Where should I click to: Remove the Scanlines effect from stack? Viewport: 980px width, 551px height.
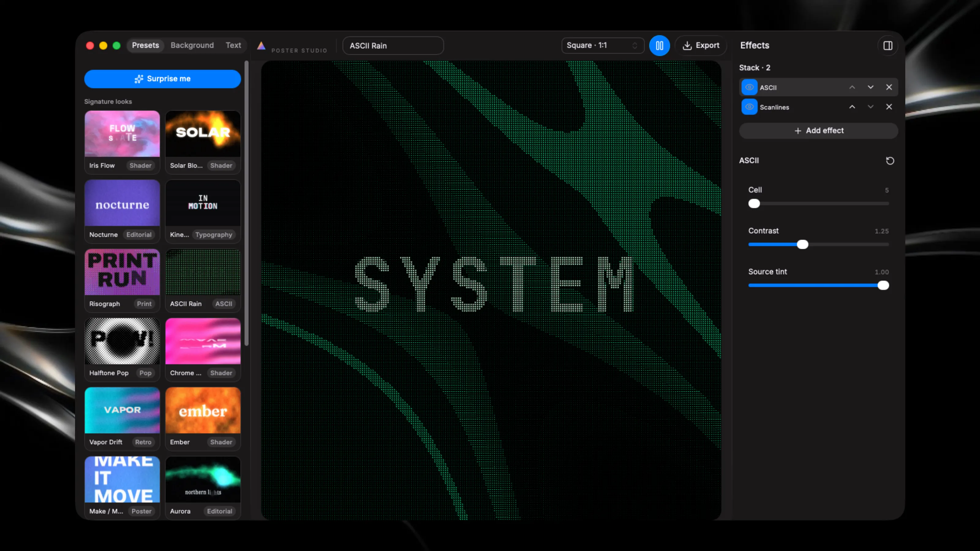click(889, 107)
